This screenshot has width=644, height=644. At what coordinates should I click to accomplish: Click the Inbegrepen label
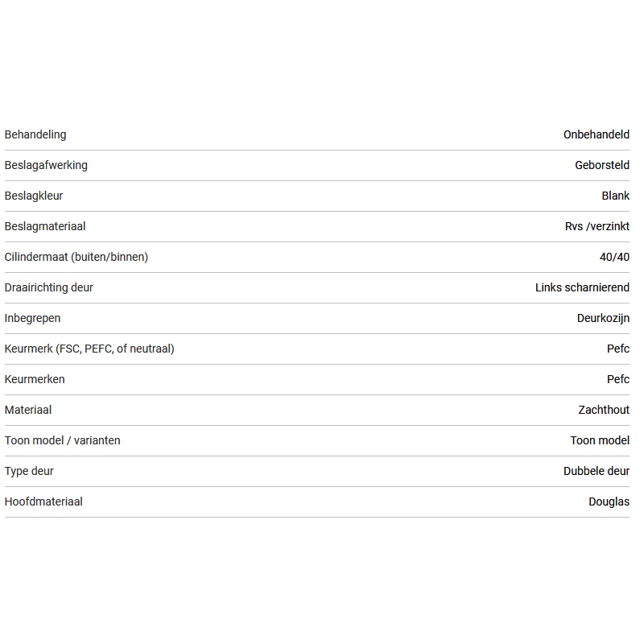pos(32,318)
